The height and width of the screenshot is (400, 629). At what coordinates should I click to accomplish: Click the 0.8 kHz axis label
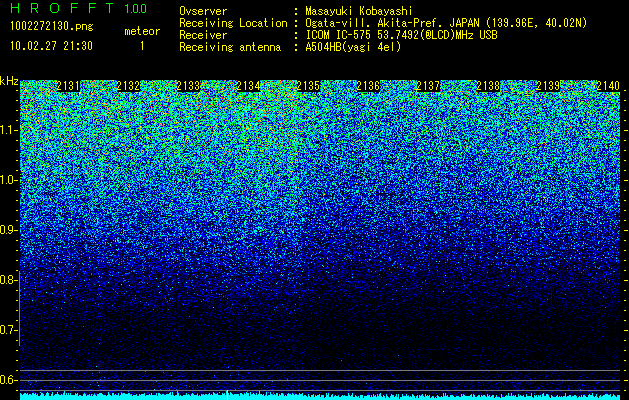9,280
